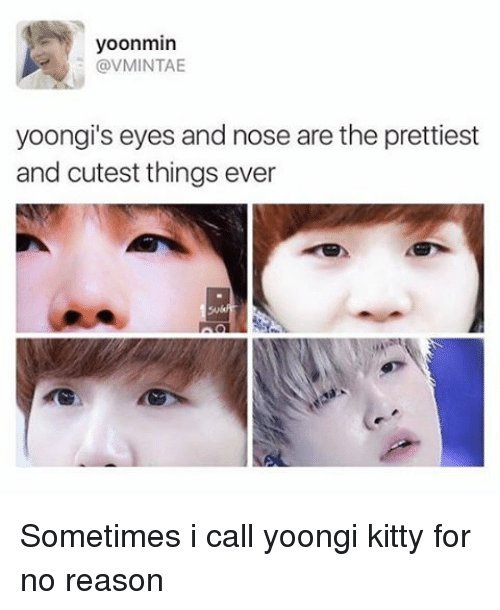500x610 pixels.
Task: Click the grey knit scarf in top-right photo
Action: 267,319
